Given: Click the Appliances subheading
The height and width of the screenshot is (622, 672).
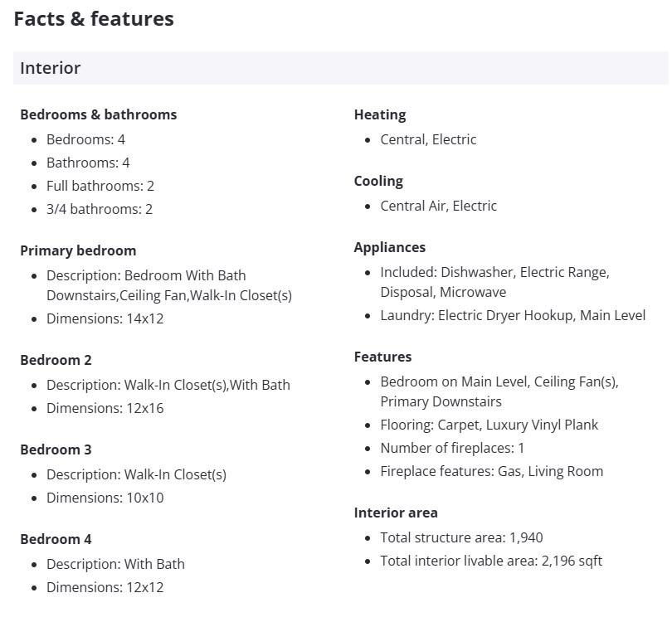Looking at the screenshot, I should (389, 247).
